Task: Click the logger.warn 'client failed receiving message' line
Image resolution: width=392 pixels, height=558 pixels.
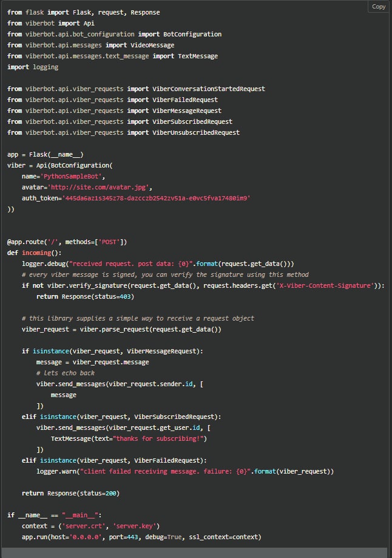Action: click(185, 472)
